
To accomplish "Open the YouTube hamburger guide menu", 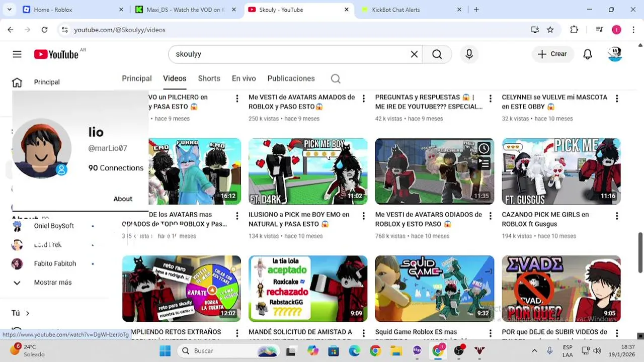I will tap(17, 54).
